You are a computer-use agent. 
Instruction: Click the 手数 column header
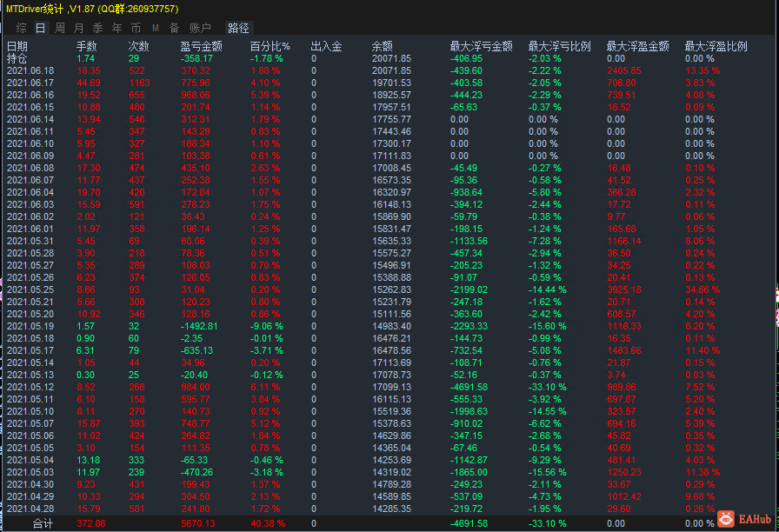click(x=86, y=47)
